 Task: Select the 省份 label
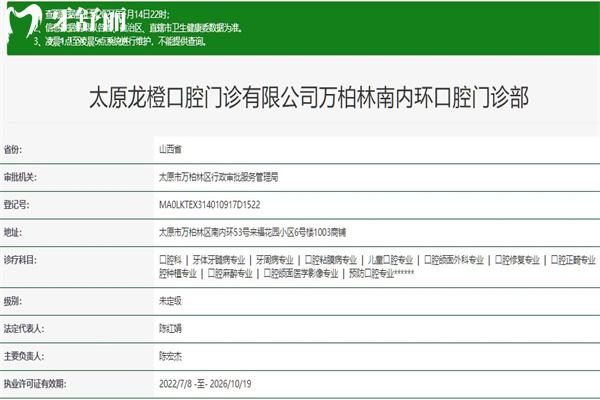13,150
